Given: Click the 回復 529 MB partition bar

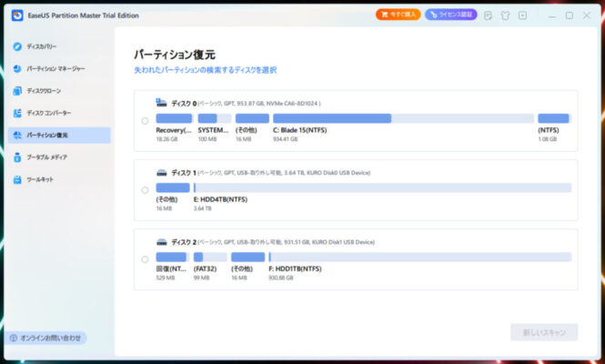Looking at the screenshot, I should pyautogui.click(x=173, y=258).
